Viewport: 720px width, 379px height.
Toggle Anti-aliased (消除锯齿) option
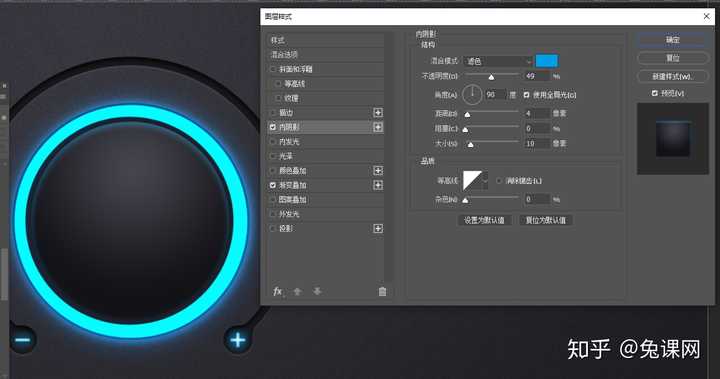click(x=499, y=181)
